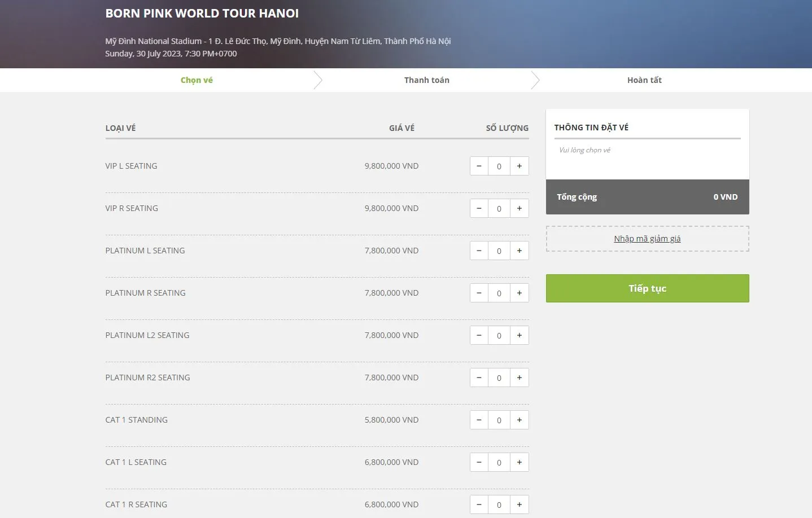The width and height of the screenshot is (812, 518).
Task: Click the VIP R SEATING ticket name
Action: (x=132, y=208)
